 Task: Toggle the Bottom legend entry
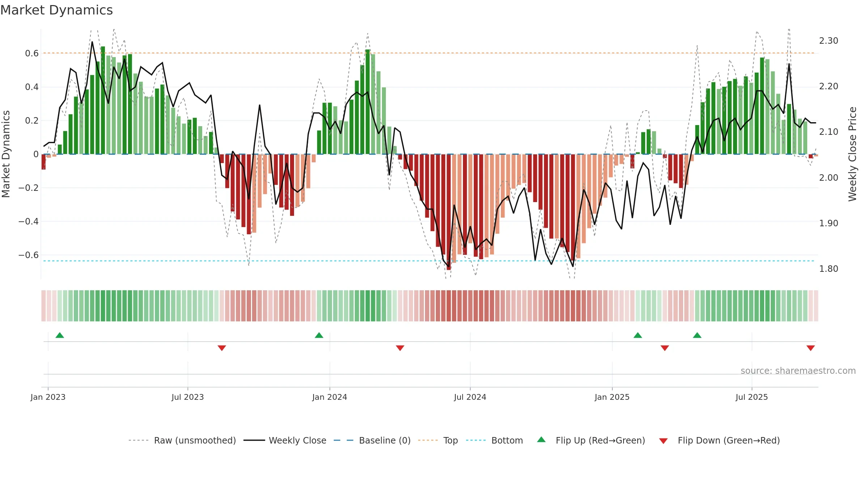494,440
